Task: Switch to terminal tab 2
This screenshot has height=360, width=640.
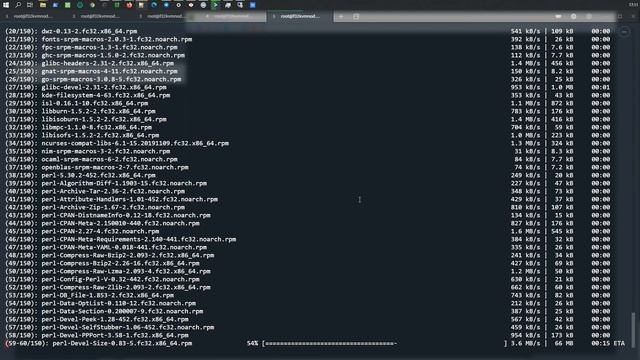Action: (x=99, y=16)
